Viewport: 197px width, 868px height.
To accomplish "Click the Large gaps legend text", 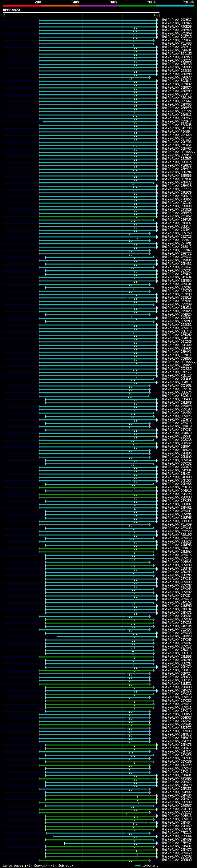I will [x=37, y=866].
